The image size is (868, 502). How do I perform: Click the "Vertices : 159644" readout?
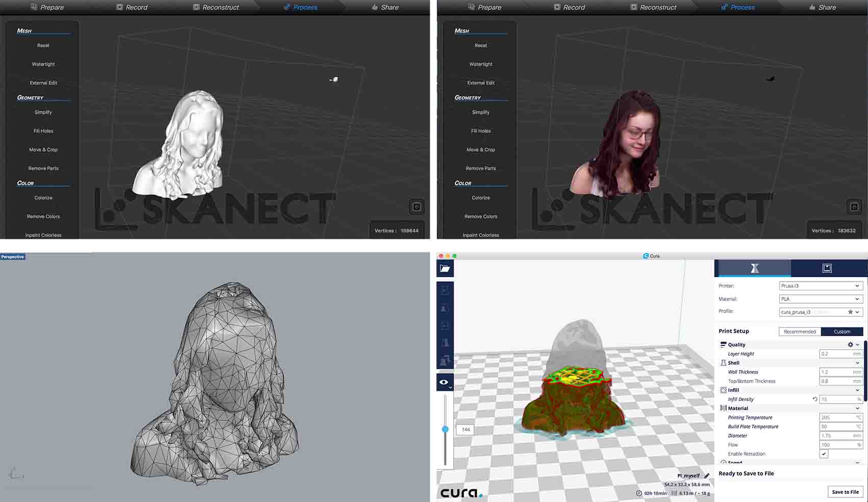coord(396,231)
